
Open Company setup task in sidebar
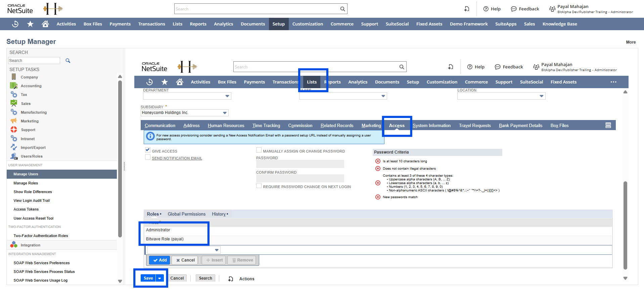pos(29,77)
